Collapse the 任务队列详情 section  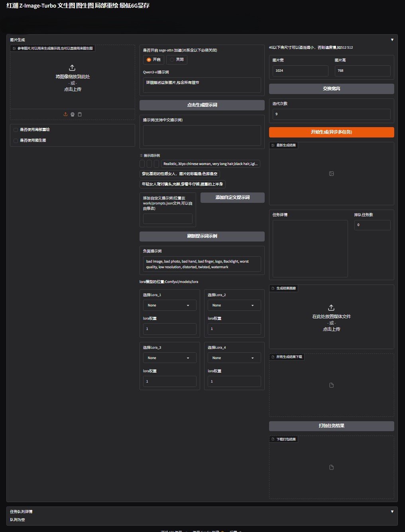[x=392, y=512]
